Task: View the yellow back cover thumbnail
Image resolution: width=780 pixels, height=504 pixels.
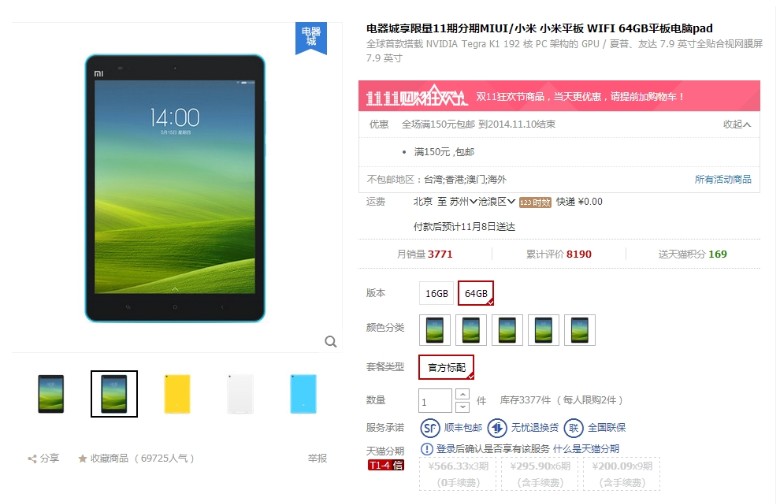Action: [177, 394]
